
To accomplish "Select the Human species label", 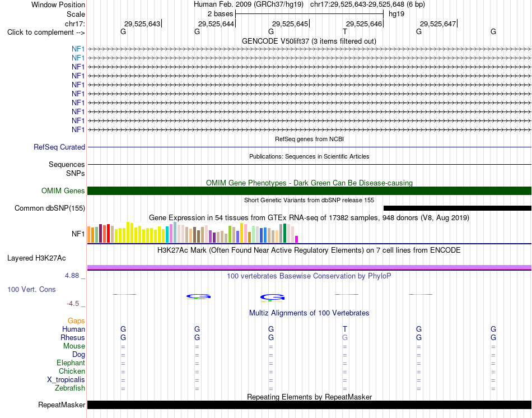I will [73, 329].
